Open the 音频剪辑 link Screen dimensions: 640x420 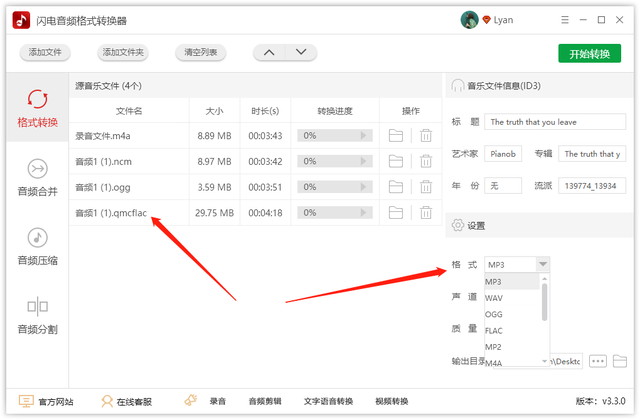(x=265, y=402)
